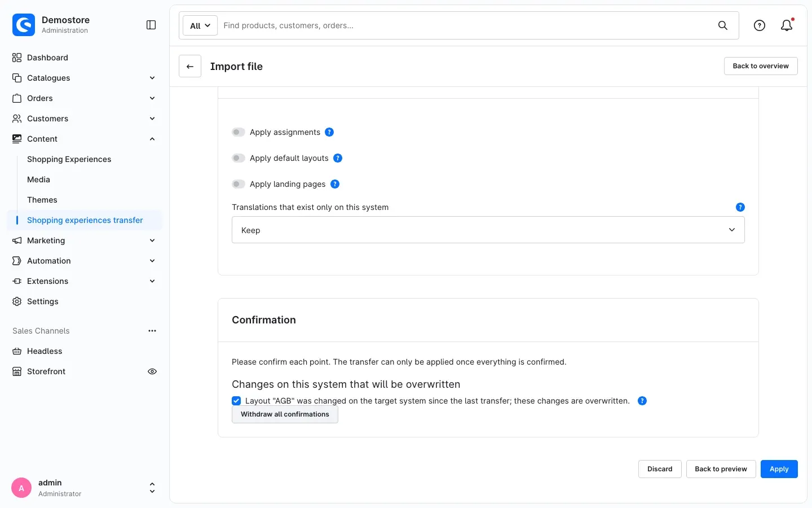Go back using the arrow button
Screen dimensions: 812x508
point(190,66)
